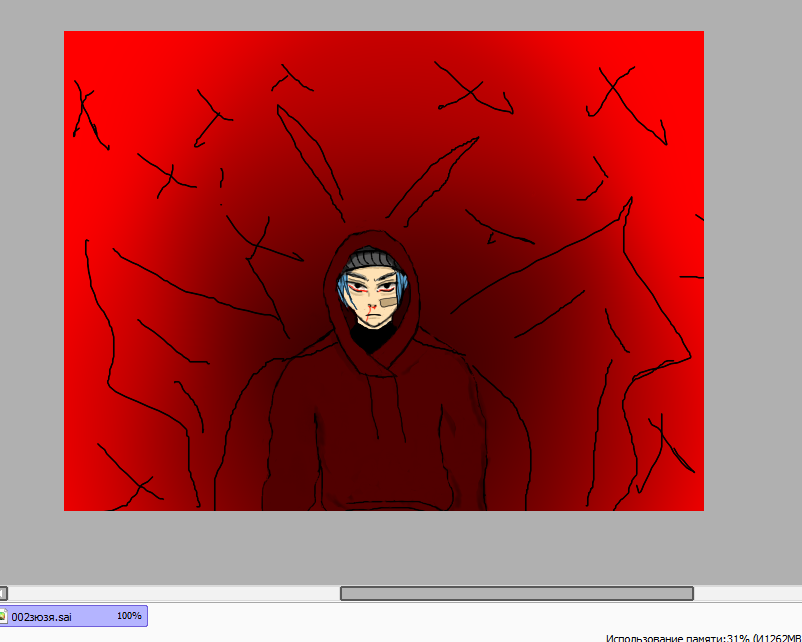Click the 100% zoom label on the document tab
This screenshot has height=642, width=802.
[129, 616]
